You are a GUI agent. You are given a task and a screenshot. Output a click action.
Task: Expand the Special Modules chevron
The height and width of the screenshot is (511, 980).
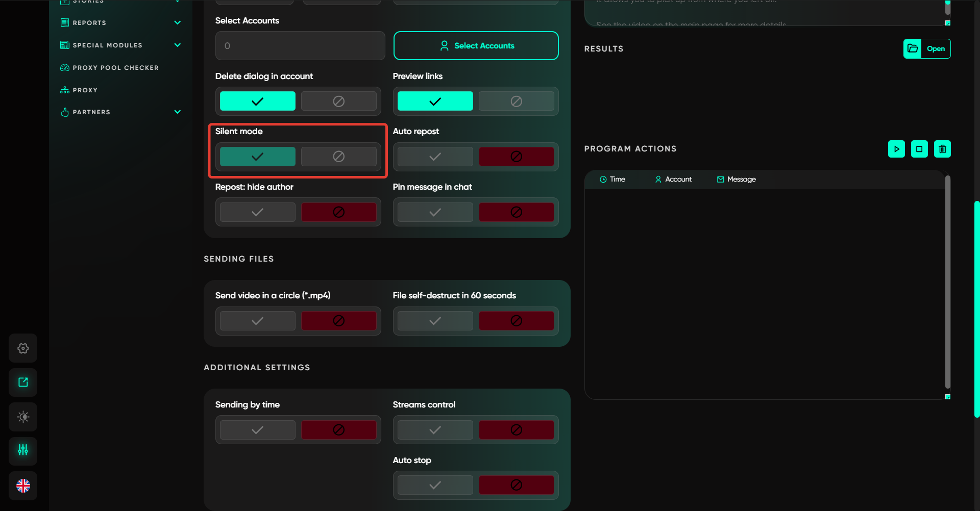(178, 45)
